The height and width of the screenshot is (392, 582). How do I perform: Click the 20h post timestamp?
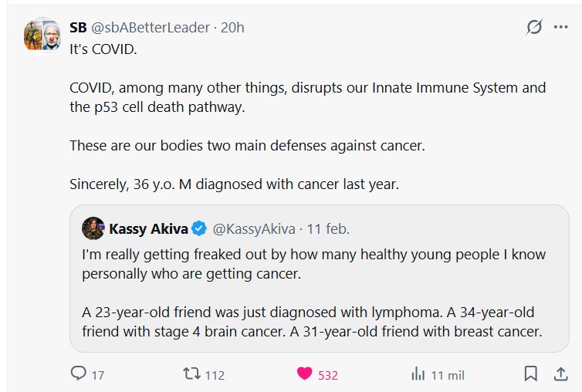click(232, 27)
